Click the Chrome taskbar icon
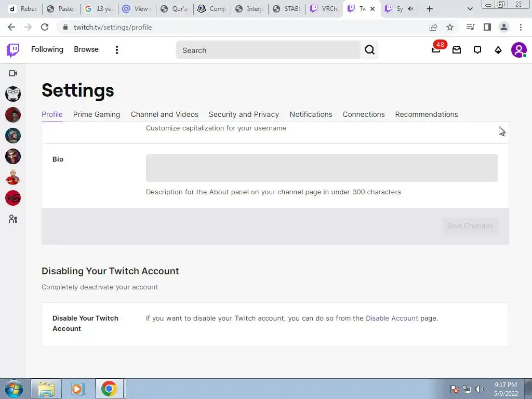Screen dimensions: 532x399 point(109,389)
